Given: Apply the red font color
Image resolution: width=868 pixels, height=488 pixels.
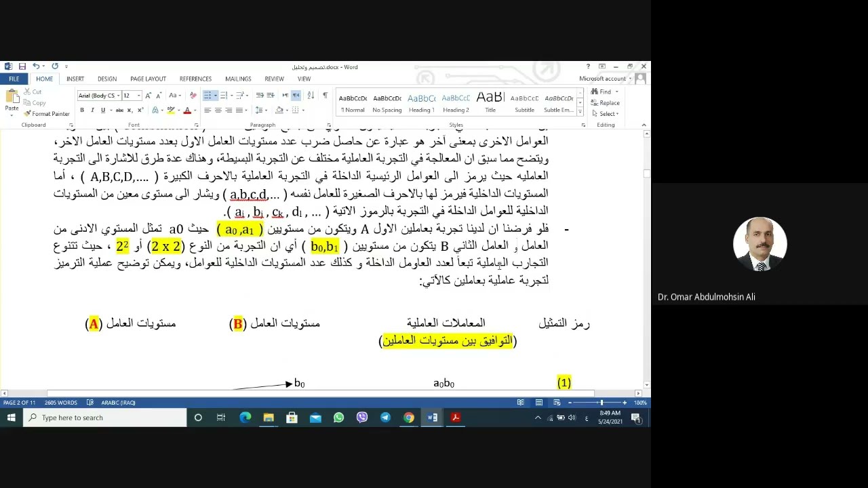Looking at the screenshot, I should (x=187, y=110).
